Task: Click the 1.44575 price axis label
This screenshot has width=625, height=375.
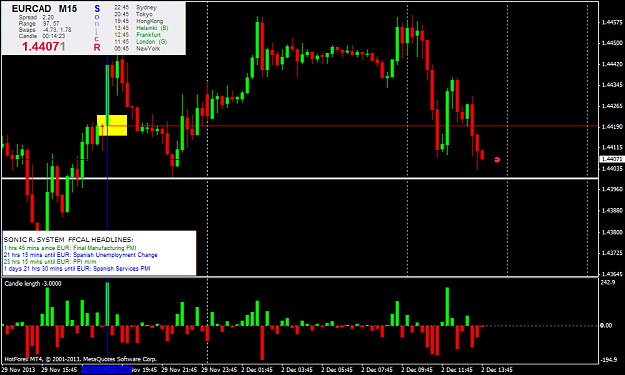Action: pyautogui.click(x=611, y=22)
